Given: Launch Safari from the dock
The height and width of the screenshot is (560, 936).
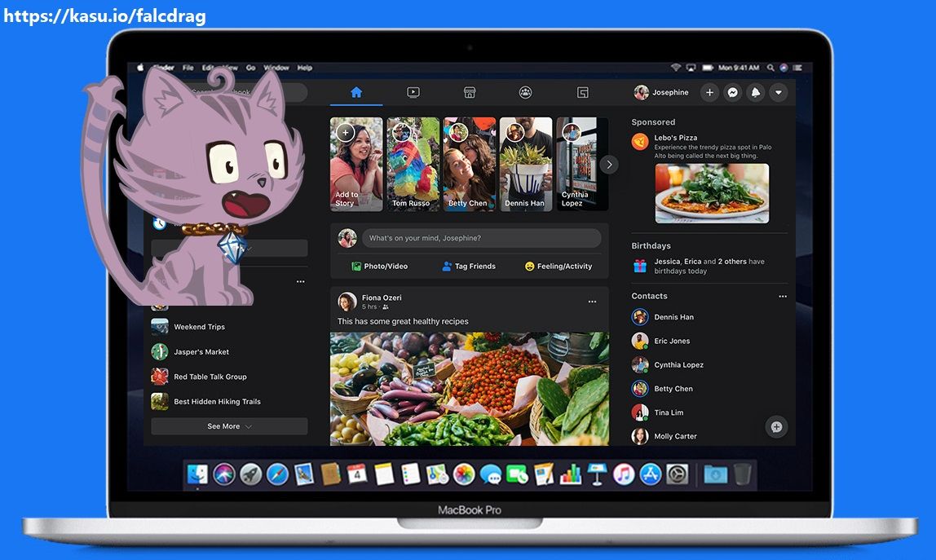Looking at the screenshot, I should coord(277,474).
